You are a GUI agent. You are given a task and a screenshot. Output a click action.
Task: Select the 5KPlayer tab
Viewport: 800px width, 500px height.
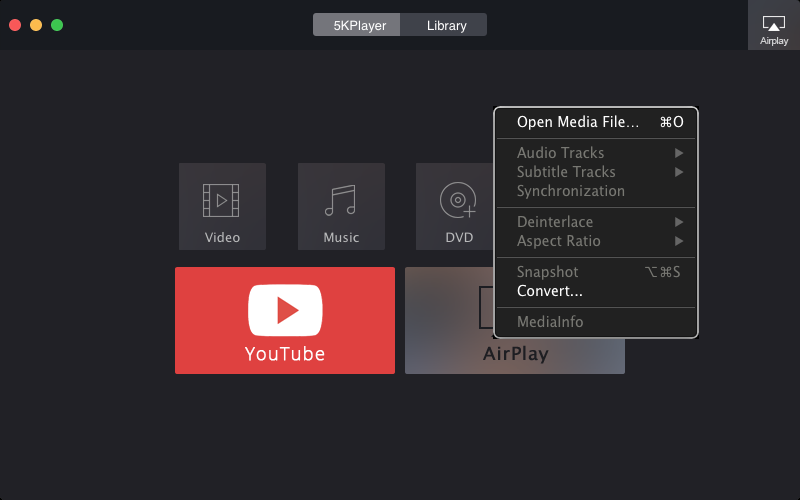point(357,25)
